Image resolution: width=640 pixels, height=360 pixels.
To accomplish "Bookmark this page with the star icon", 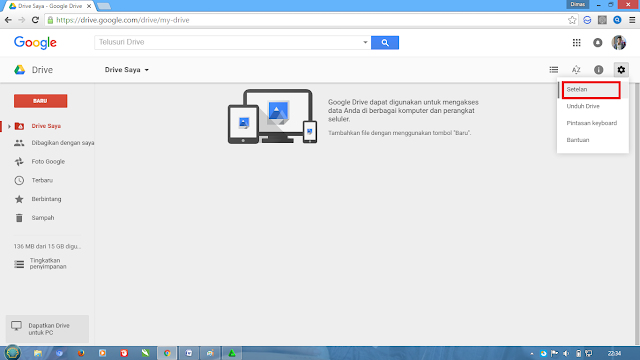I will [572, 20].
